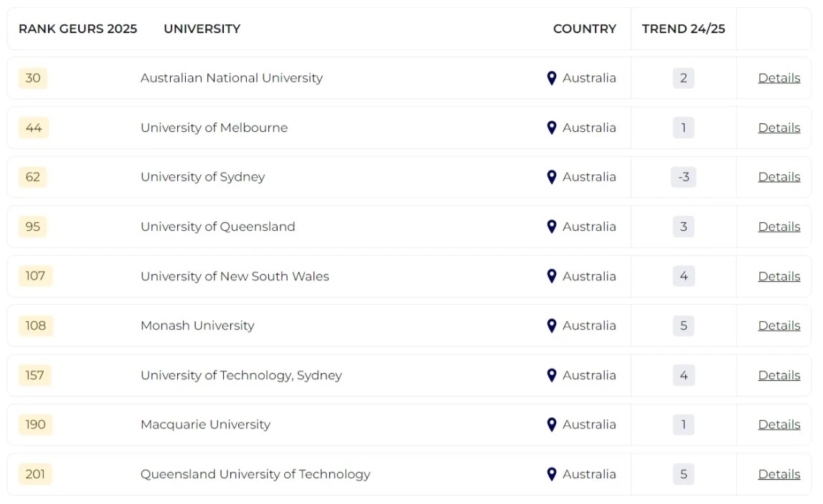The height and width of the screenshot is (504, 823).
Task: Open Details link for University of Sydney
Action: [779, 177]
